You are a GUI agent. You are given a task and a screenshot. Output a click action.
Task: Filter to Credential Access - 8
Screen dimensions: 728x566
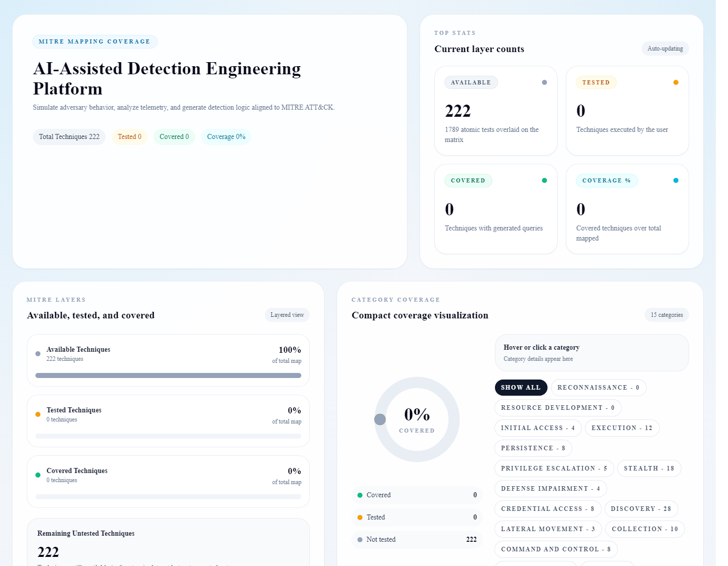coord(548,509)
